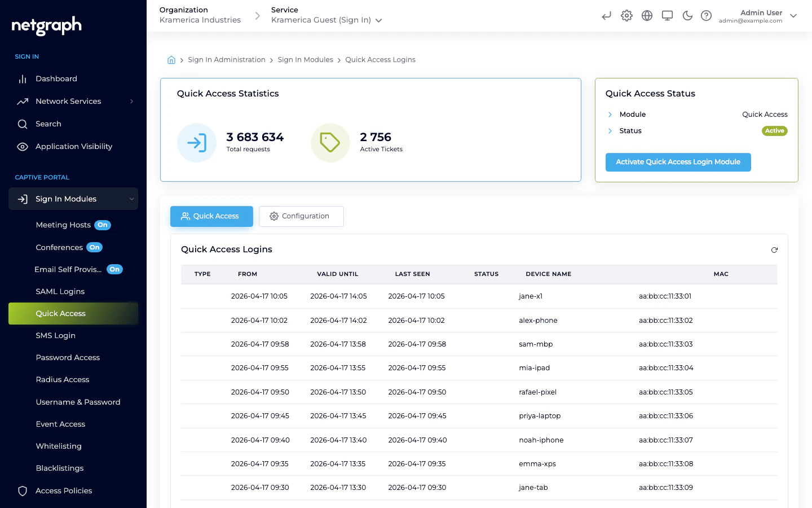Open Application Visibility via the eye icon
This screenshot has width=812, height=508.
pos(23,146)
